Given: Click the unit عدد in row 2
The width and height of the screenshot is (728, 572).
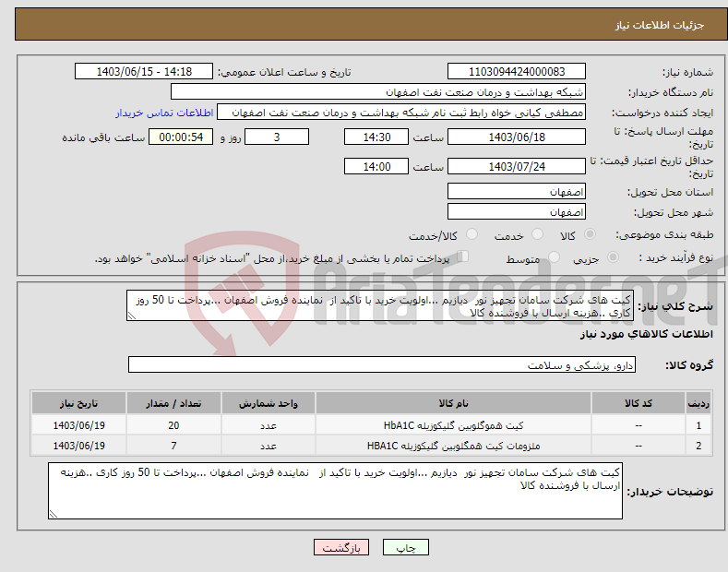Looking at the screenshot, I should pyautogui.click(x=269, y=446).
